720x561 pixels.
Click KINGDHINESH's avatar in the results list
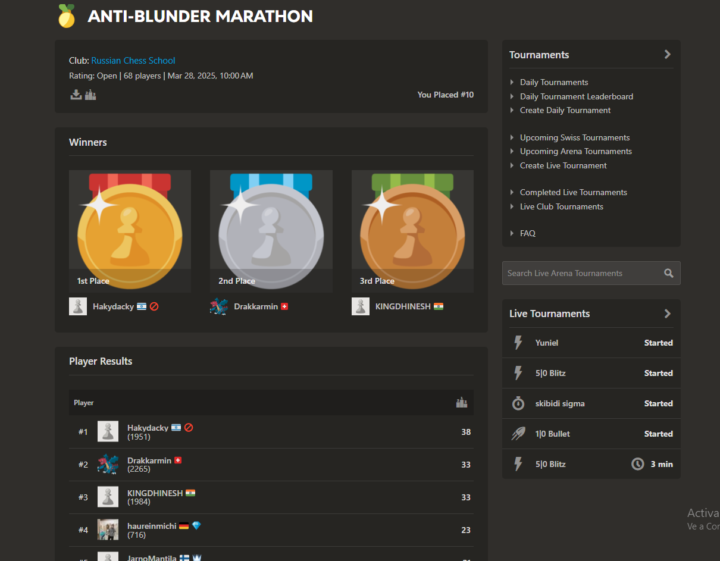point(108,497)
